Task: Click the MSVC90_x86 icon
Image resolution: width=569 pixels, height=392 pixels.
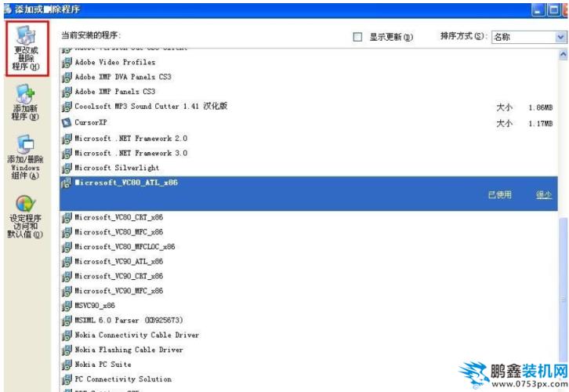Action: [67, 306]
